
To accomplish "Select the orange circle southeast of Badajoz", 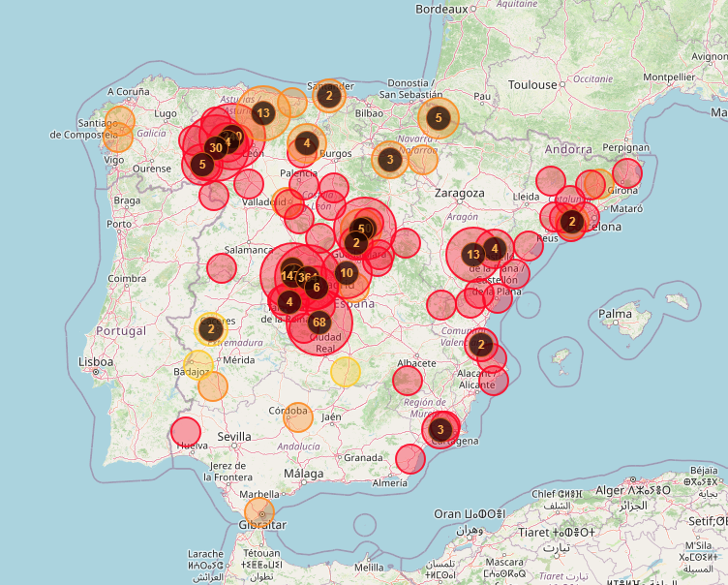I will (x=213, y=386).
